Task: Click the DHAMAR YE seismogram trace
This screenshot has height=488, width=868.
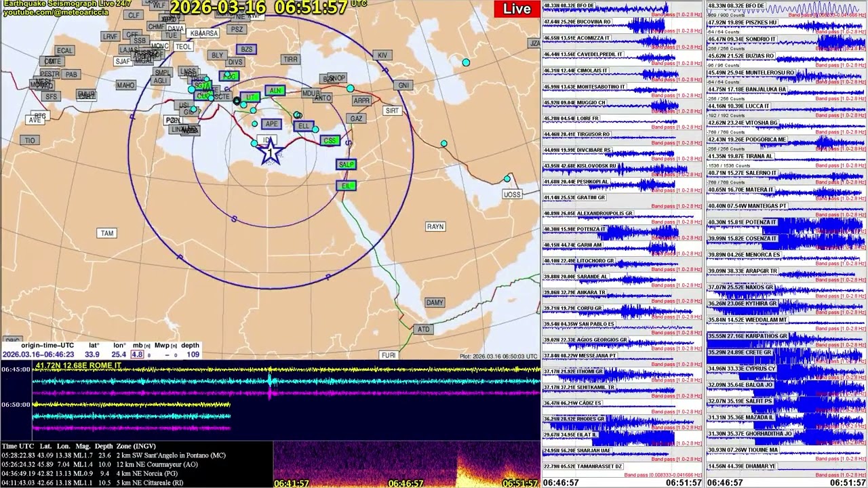Action: click(x=787, y=469)
